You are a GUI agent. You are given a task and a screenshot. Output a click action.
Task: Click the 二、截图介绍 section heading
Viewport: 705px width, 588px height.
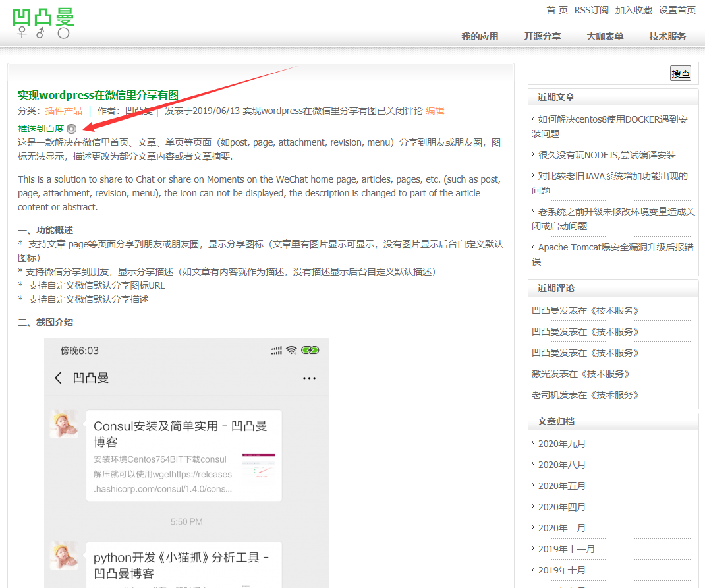pyautogui.click(x=45, y=322)
